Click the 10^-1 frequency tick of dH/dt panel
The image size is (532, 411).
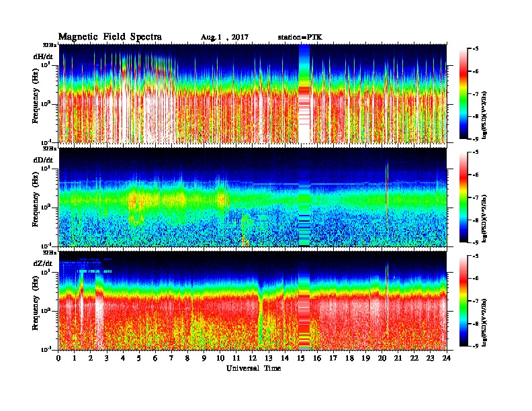[47, 142]
